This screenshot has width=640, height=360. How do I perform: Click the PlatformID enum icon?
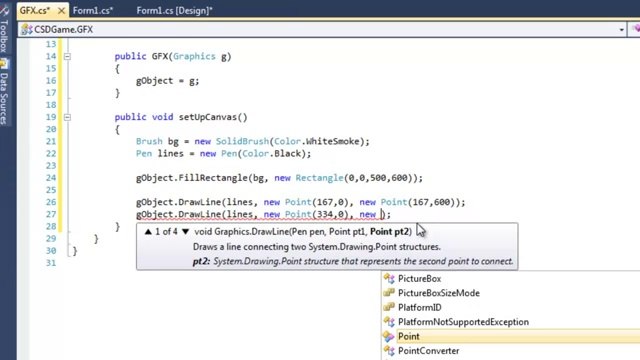[389, 307]
